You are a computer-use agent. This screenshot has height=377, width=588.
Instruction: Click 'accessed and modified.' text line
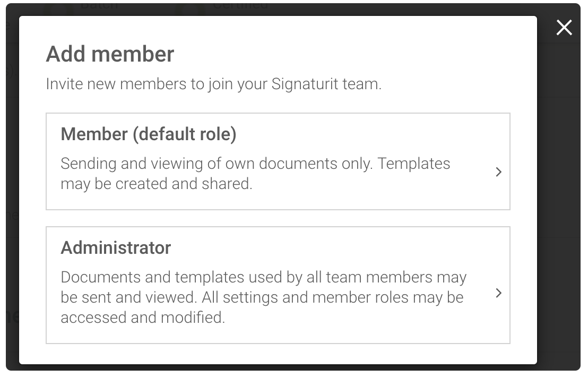[x=143, y=318]
